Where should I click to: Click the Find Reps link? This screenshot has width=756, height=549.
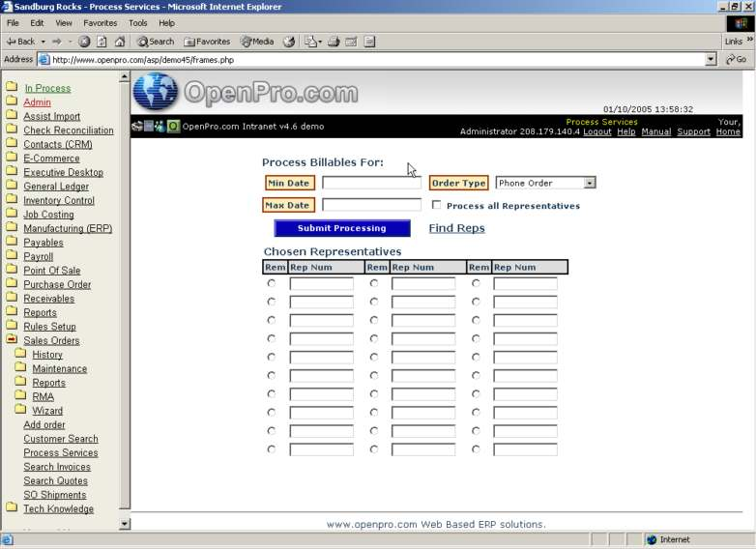pyautogui.click(x=456, y=228)
